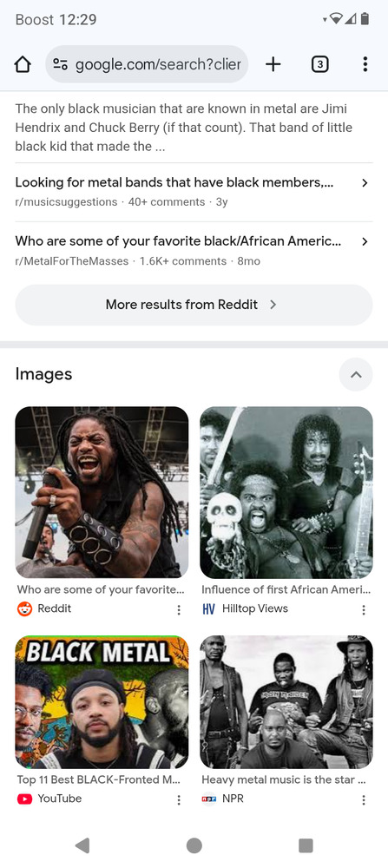The width and height of the screenshot is (388, 868).
Task: Open the tab switcher showing 3 tabs
Action: [320, 65]
